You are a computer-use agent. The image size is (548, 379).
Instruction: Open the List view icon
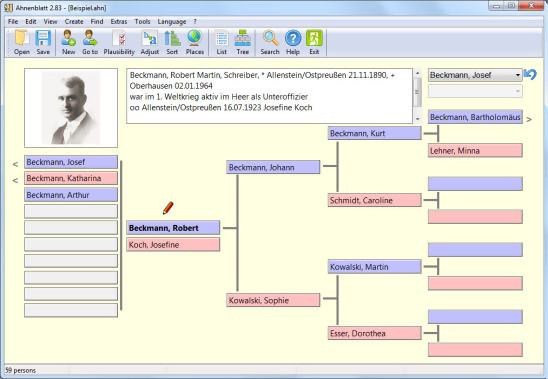222,42
